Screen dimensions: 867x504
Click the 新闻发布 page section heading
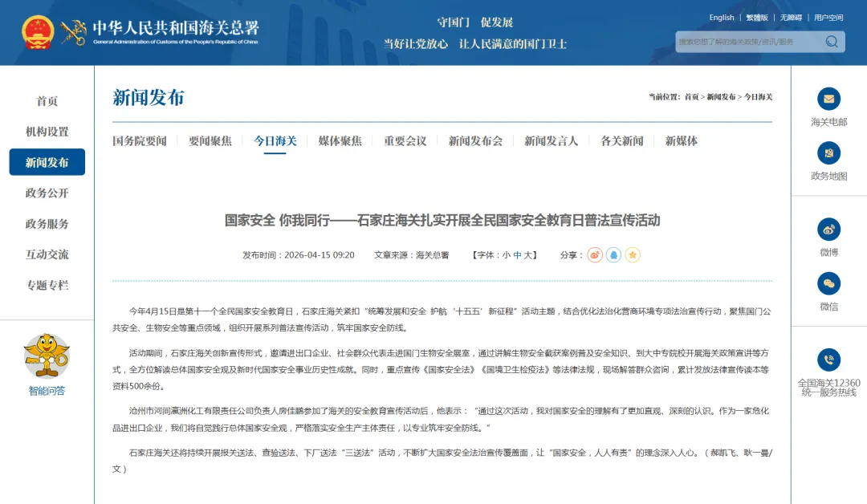tap(149, 98)
